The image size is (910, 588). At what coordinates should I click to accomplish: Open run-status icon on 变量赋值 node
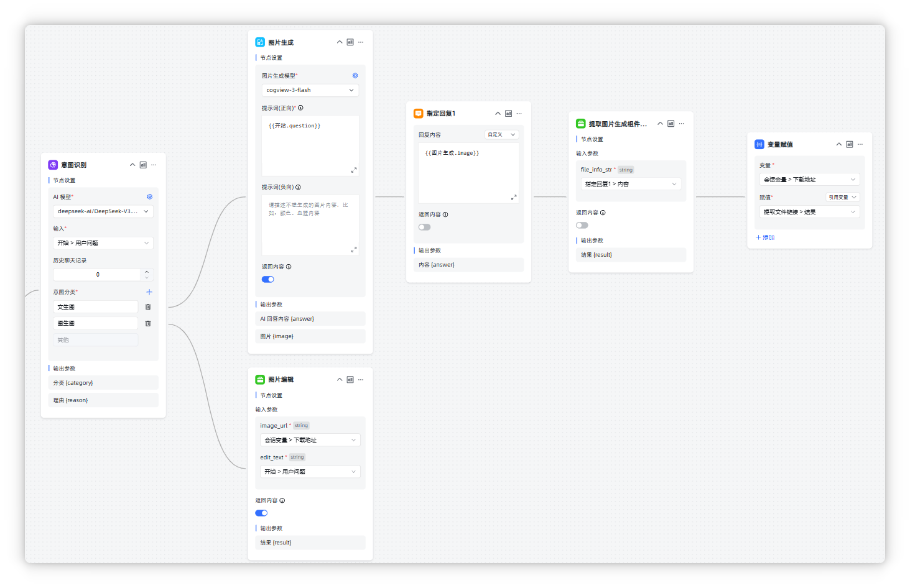[850, 144]
